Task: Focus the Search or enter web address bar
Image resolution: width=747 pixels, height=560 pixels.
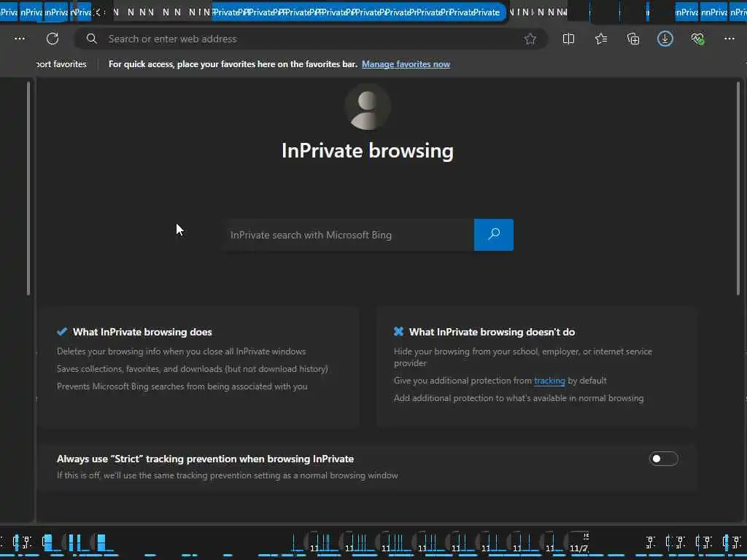Action: tap(311, 39)
